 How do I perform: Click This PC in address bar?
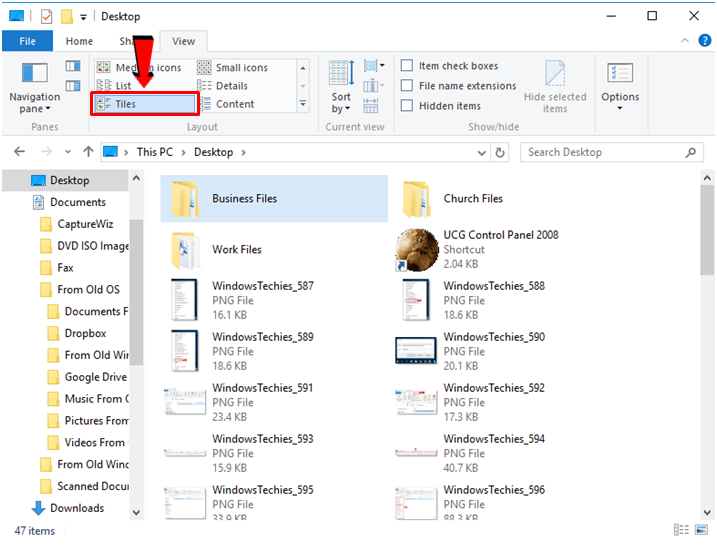pos(155,152)
